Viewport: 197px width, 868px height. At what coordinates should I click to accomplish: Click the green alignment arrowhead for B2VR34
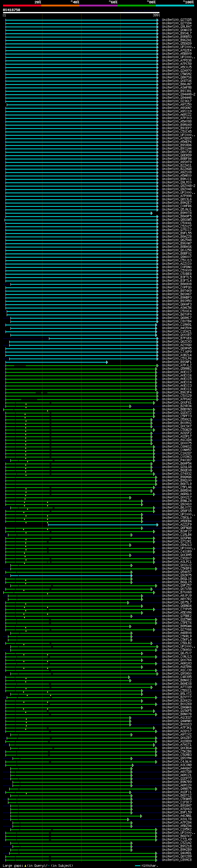pos(130,406)
